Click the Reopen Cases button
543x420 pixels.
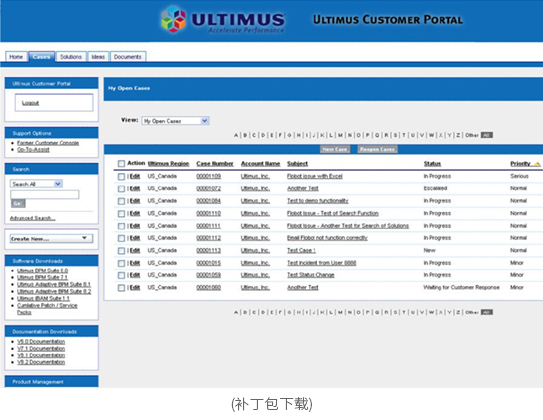click(x=377, y=149)
